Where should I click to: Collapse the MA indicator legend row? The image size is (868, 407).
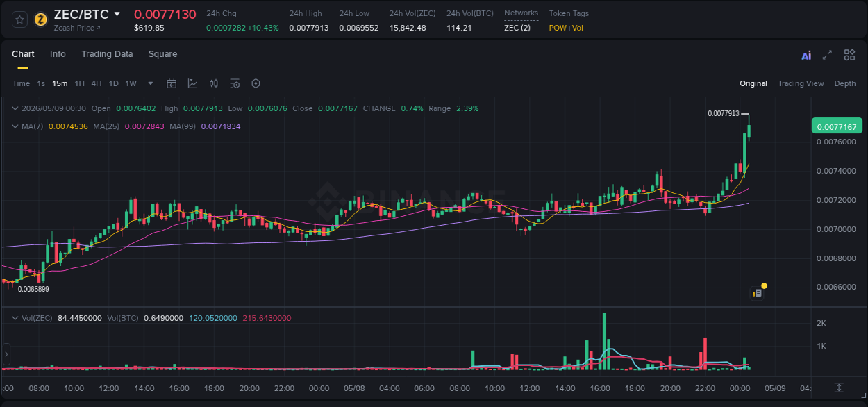15,126
